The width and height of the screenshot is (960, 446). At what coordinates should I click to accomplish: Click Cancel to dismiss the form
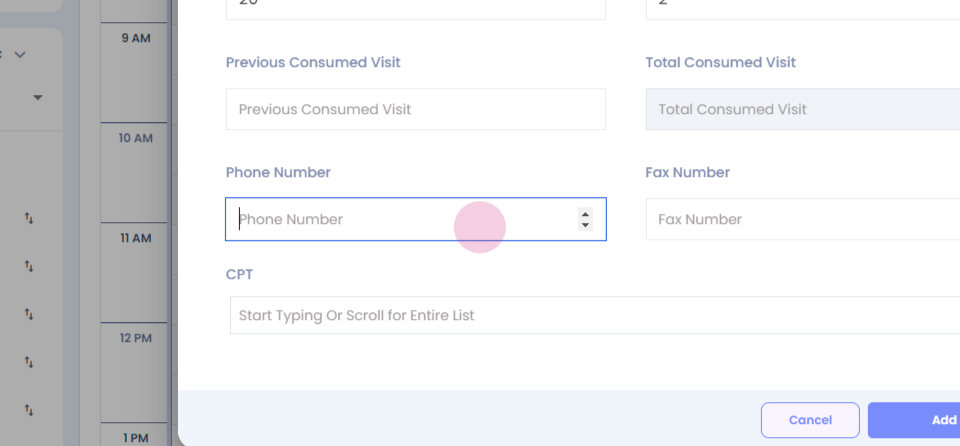point(810,420)
